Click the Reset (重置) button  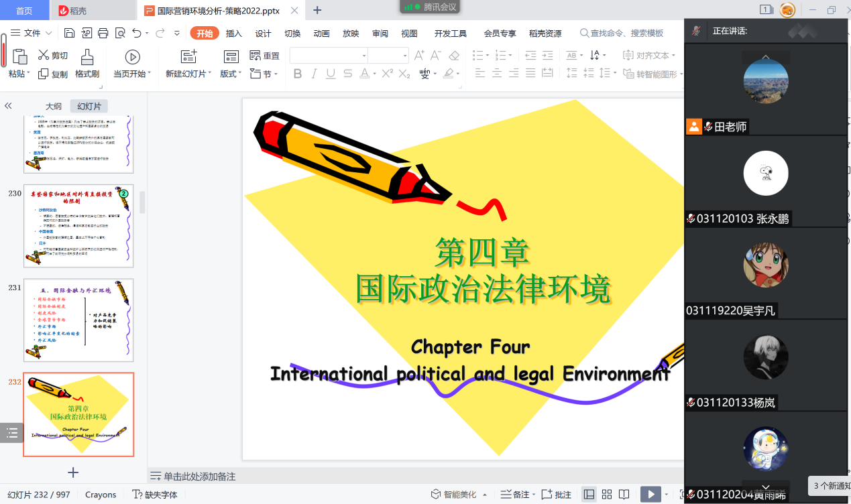(265, 56)
